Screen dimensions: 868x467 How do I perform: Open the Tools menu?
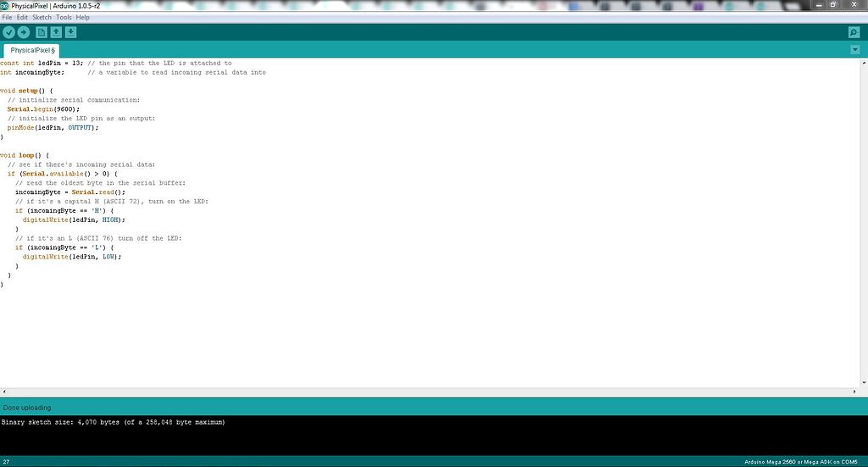point(64,17)
